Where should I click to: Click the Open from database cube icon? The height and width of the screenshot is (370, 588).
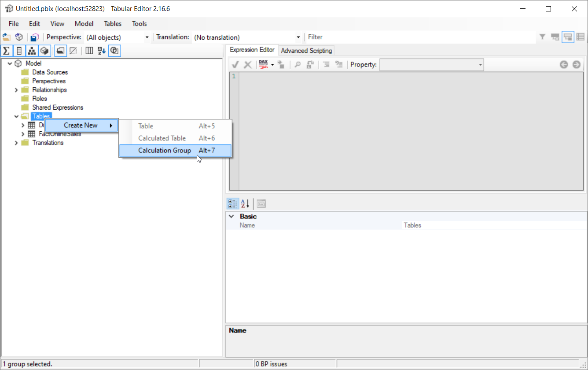(19, 37)
